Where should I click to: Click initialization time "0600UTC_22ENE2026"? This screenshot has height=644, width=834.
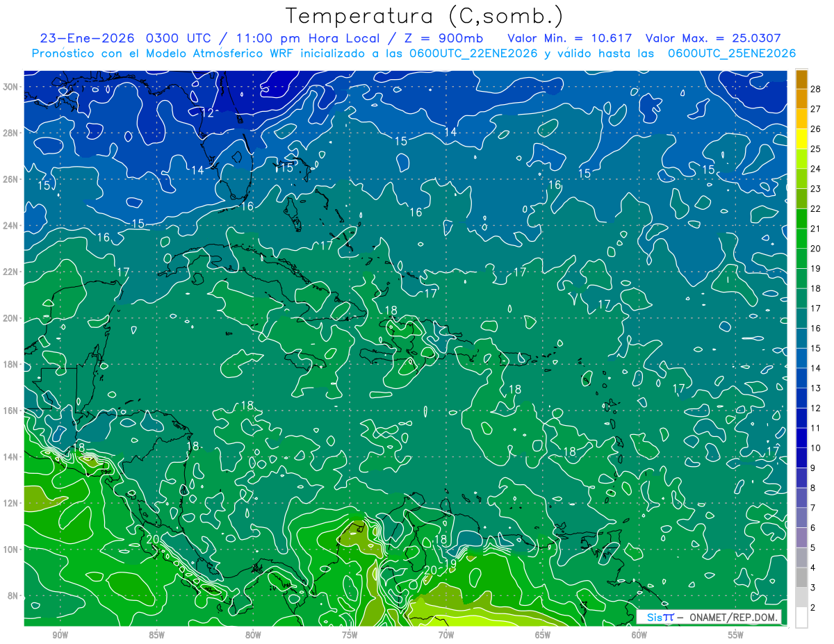[x=473, y=53]
